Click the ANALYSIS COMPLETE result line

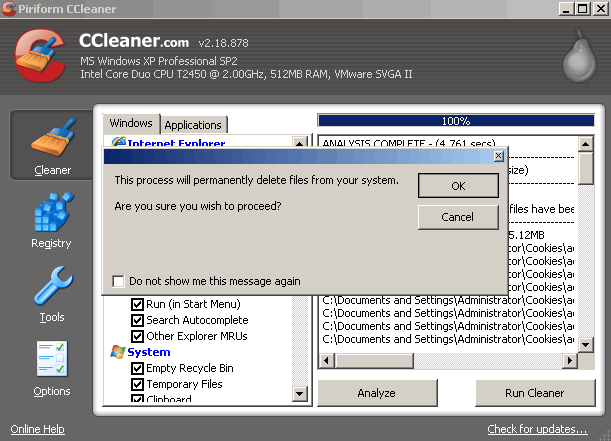click(x=409, y=143)
